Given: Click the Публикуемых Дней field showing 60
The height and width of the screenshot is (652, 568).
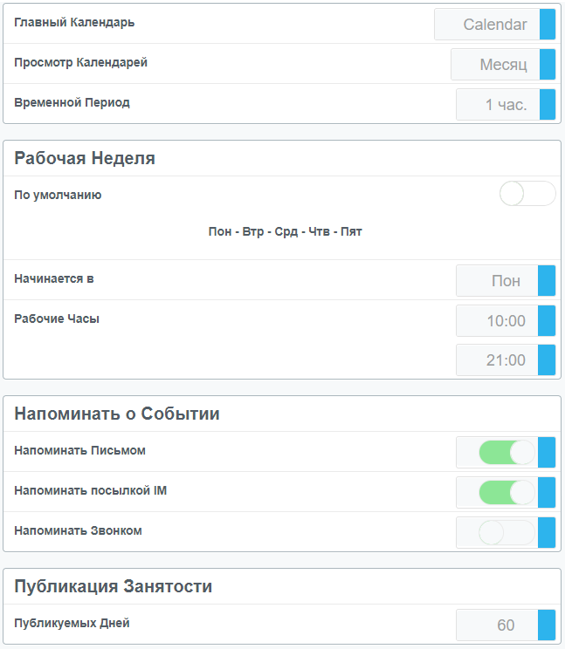Looking at the screenshot, I should click(497, 625).
